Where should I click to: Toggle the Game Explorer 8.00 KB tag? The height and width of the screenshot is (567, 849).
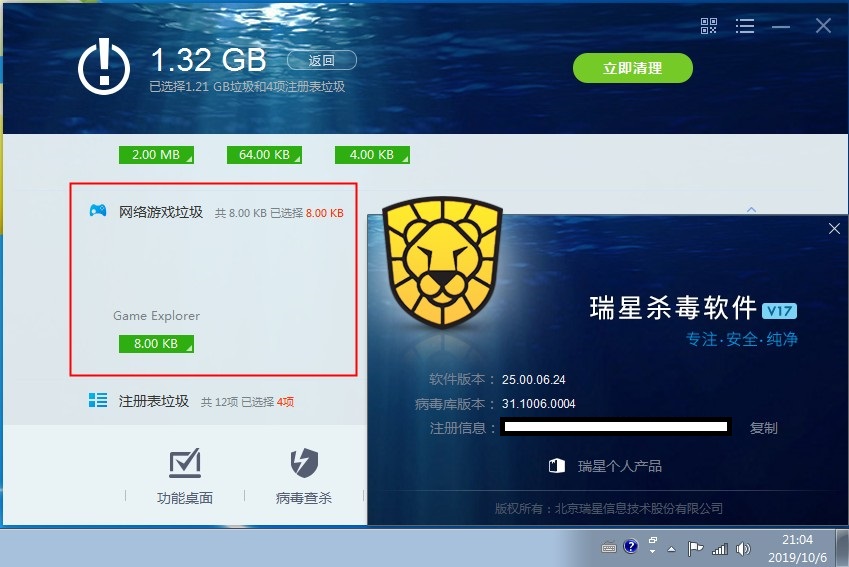click(156, 344)
